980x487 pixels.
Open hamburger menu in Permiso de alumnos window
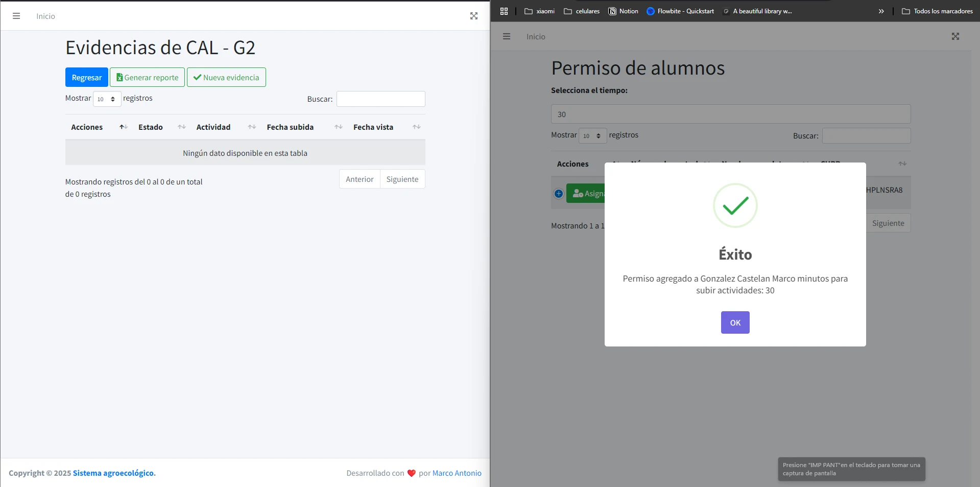point(507,36)
